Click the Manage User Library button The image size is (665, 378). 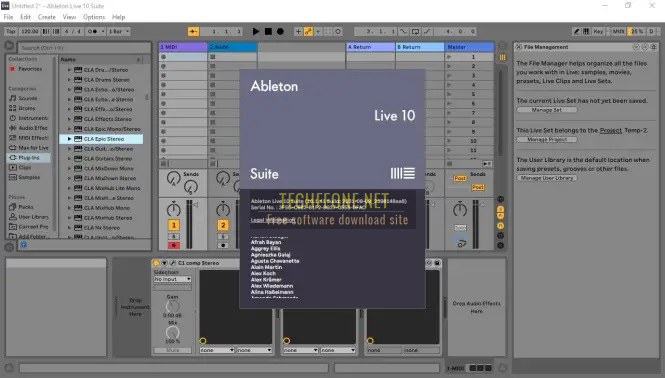(547, 178)
